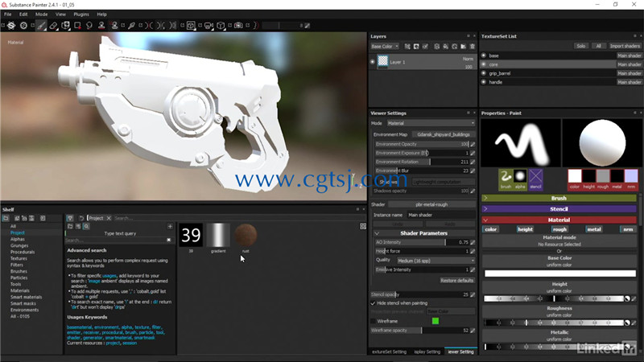Click the All button in TextureSet List
644x362 pixels.
pyautogui.click(x=598, y=46)
